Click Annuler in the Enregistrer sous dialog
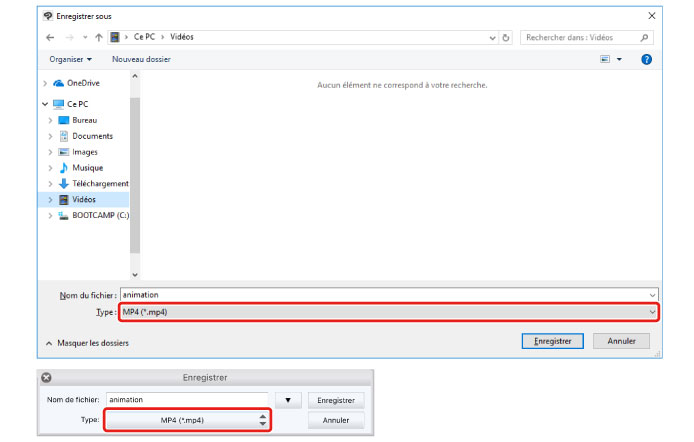This screenshot has width=694, height=442. point(621,341)
